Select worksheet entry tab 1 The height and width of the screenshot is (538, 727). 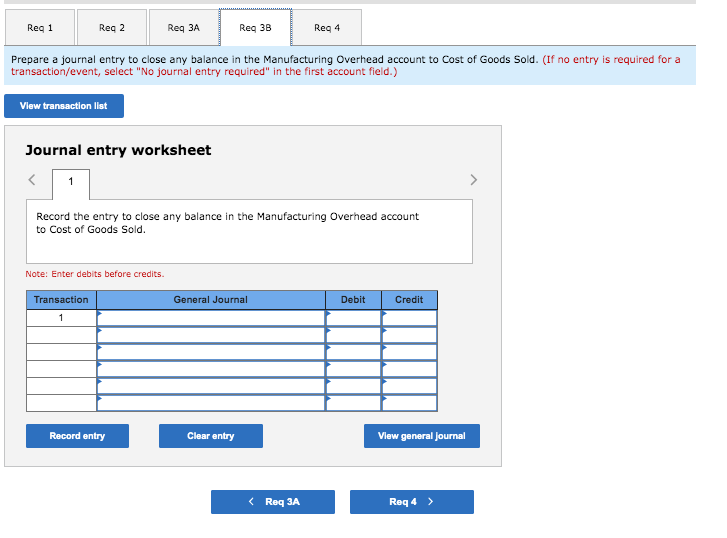[71, 184]
